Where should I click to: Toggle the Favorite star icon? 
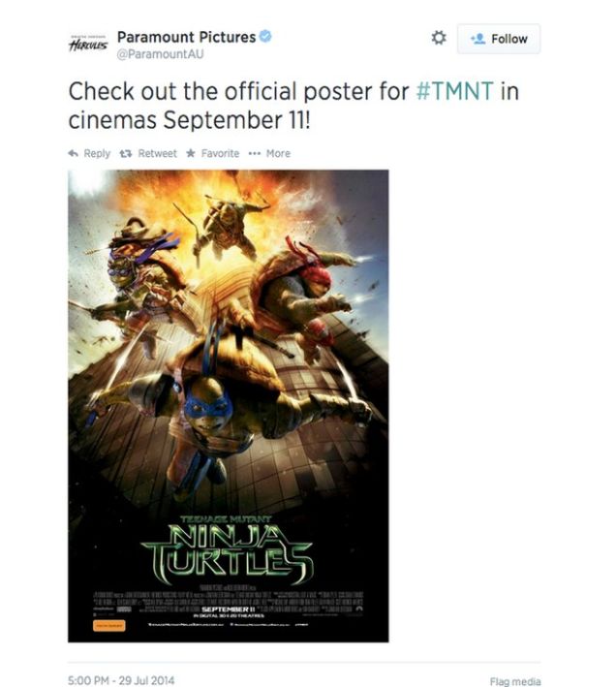point(191,153)
